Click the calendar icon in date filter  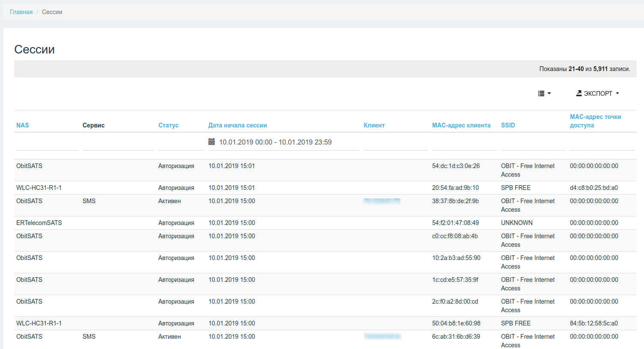(211, 142)
